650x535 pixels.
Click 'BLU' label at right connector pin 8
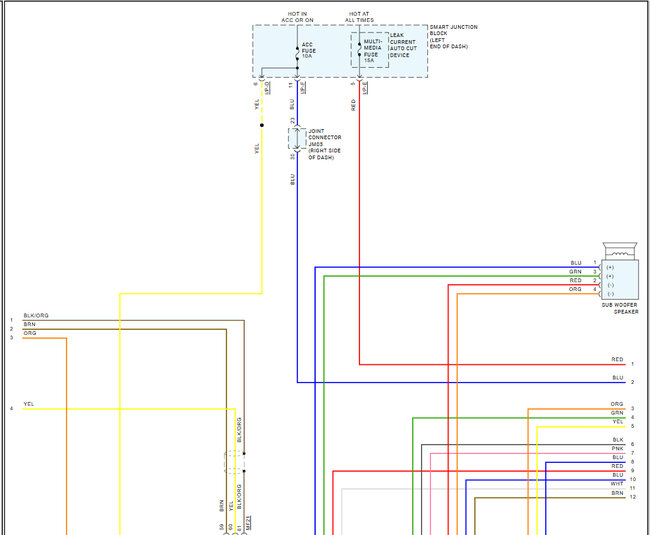pos(618,458)
